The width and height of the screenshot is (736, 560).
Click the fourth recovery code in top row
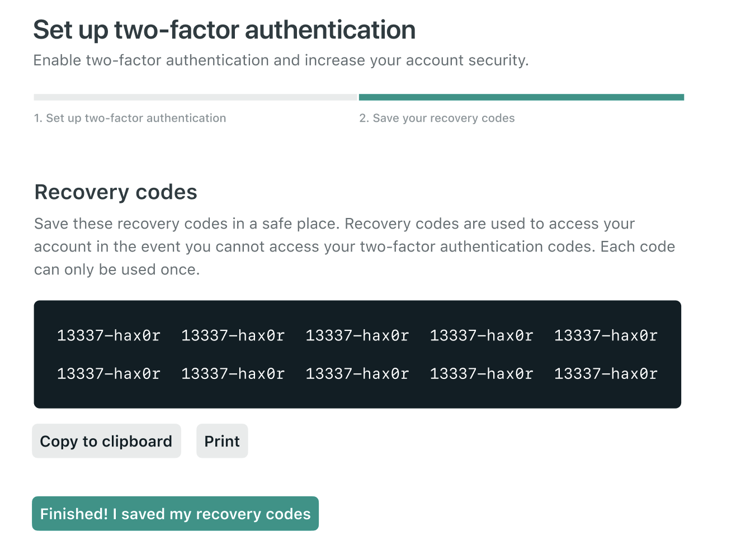tap(481, 335)
